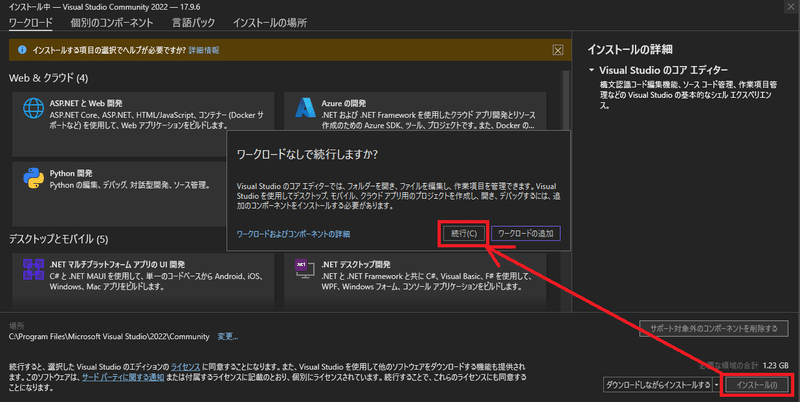
Task: Click the ワークロードなしで続行しますか? dialog title
Action: (307, 154)
